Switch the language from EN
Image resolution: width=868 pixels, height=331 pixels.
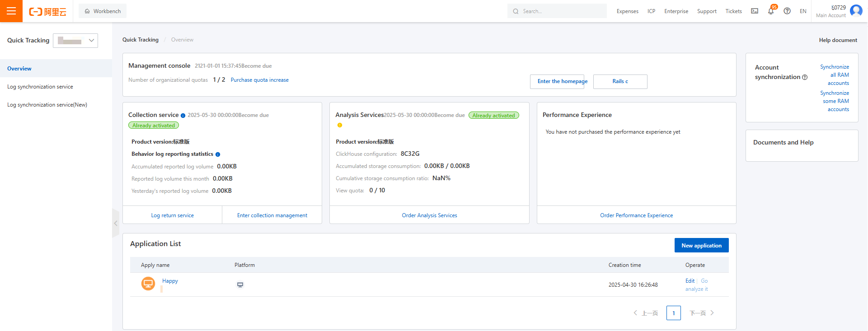(x=803, y=11)
